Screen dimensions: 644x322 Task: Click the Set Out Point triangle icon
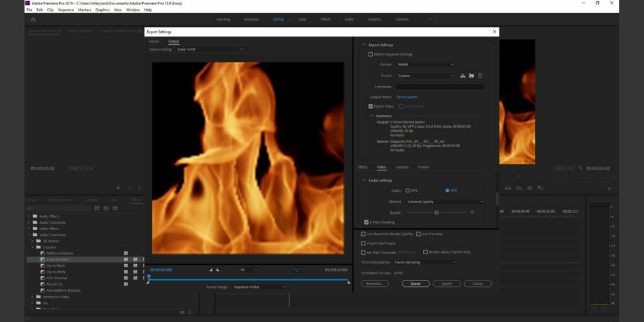click(x=218, y=270)
